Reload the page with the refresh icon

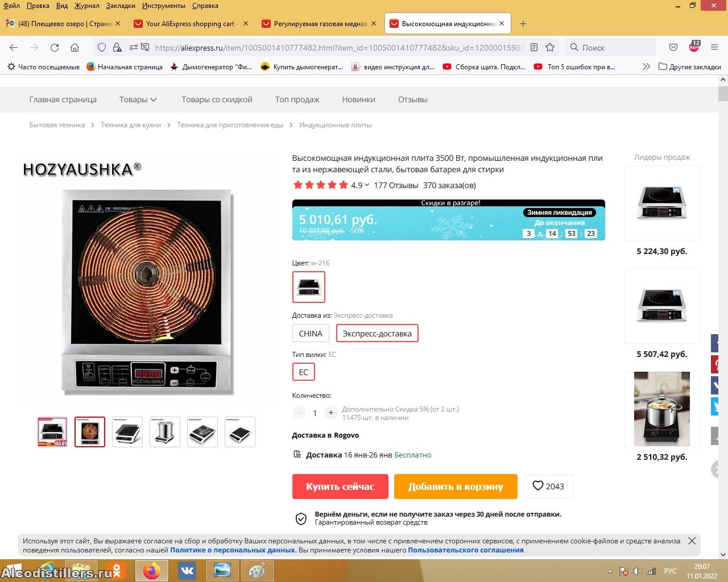pyautogui.click(x=55, y=48)
